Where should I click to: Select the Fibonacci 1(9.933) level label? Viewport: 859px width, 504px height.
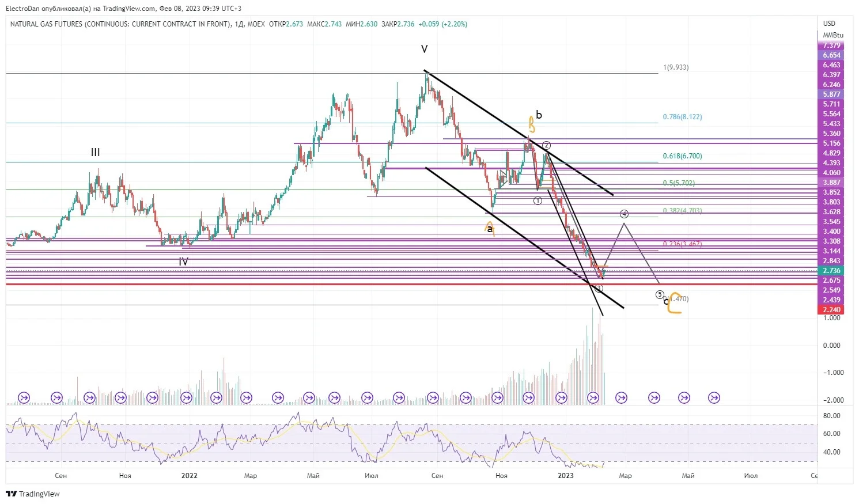click(x=676, y=67)
